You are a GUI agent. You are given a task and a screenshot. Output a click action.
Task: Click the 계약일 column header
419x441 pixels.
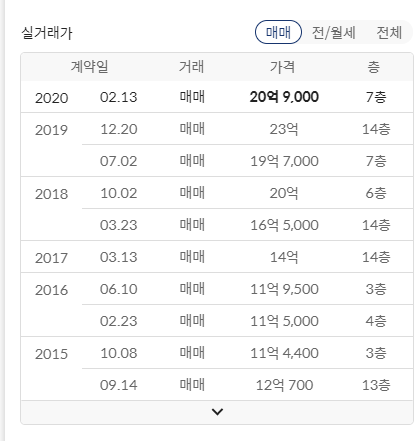(89, 67)
